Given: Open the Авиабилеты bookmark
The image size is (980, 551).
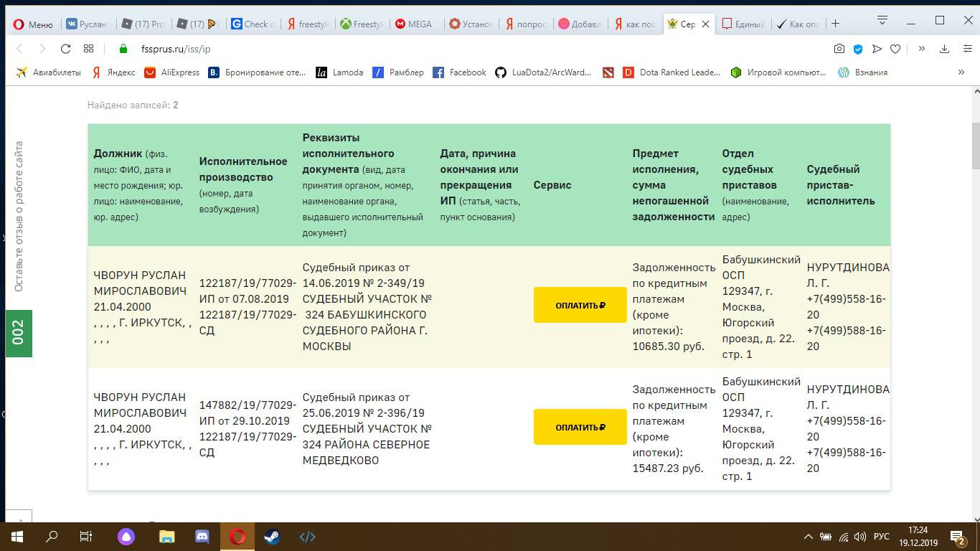Looking at the screenshot, I should (48, 72).
